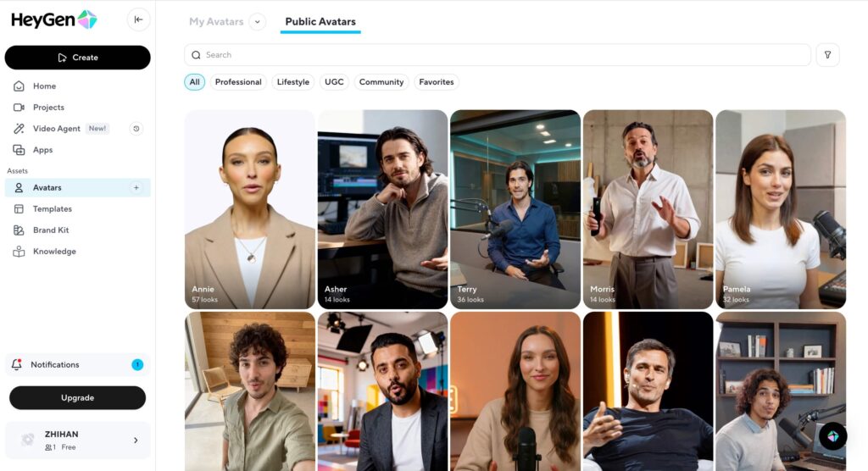Expand the ZHIHAN account chevron
Viewport: 868px width, 471px height.
point(136,441)
